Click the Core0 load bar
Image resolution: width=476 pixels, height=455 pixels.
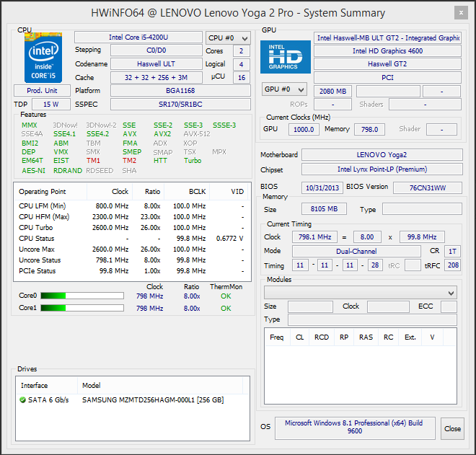click(x=82, y=296)
